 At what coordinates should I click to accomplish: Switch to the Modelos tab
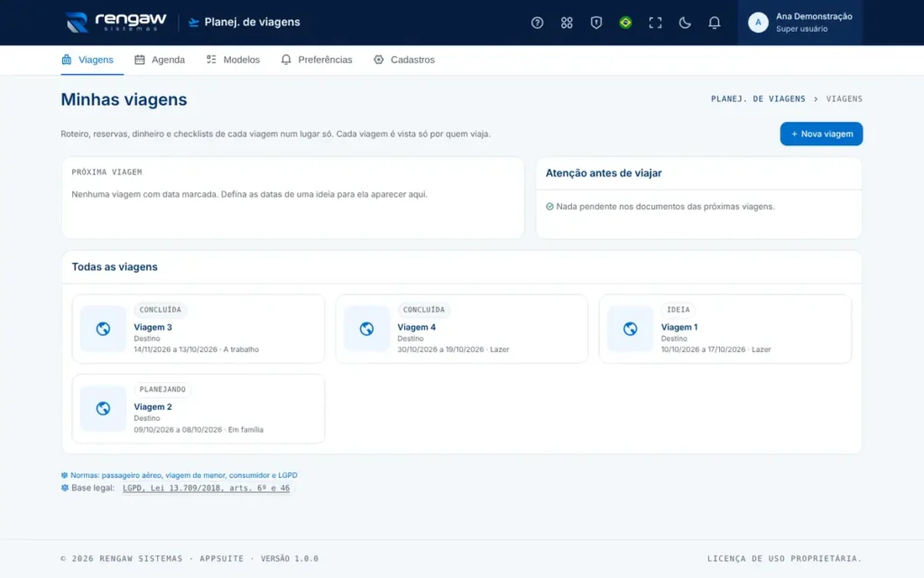(233, 60)
